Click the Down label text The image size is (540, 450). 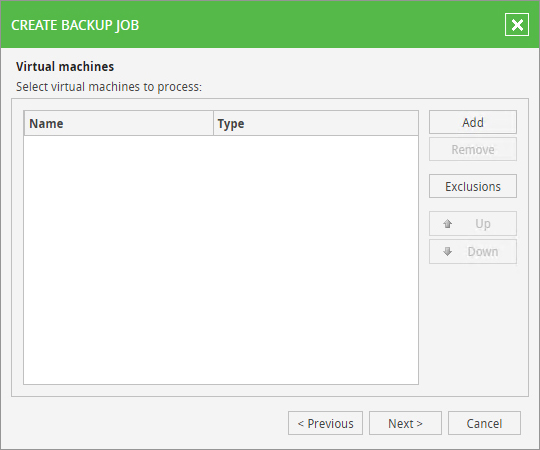(483, 252)
